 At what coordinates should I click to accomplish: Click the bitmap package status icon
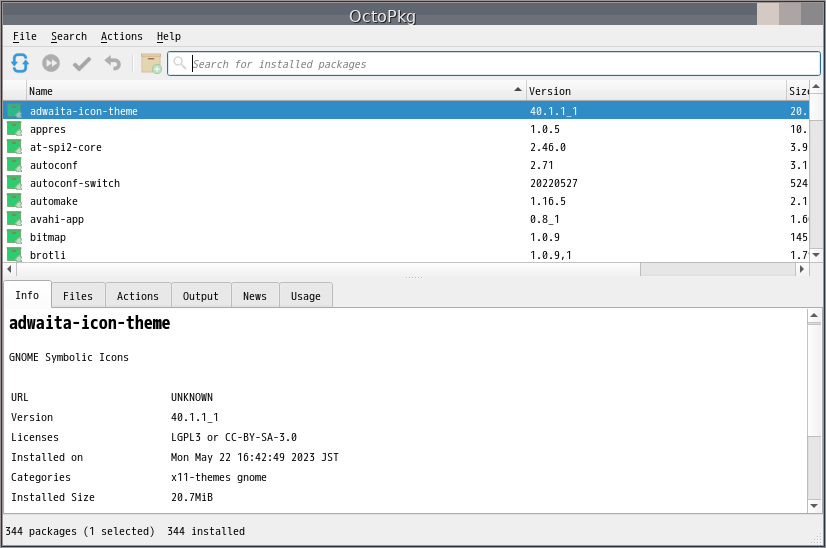point(15,237)
